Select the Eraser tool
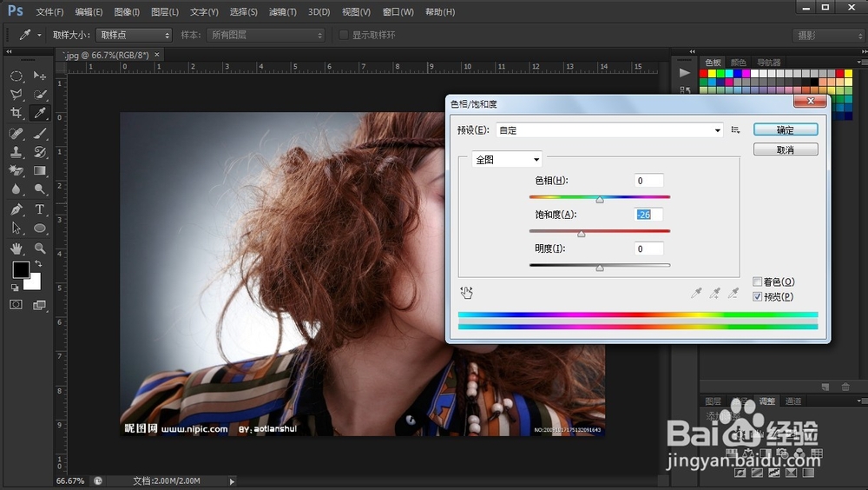 (x=16, y=171)
